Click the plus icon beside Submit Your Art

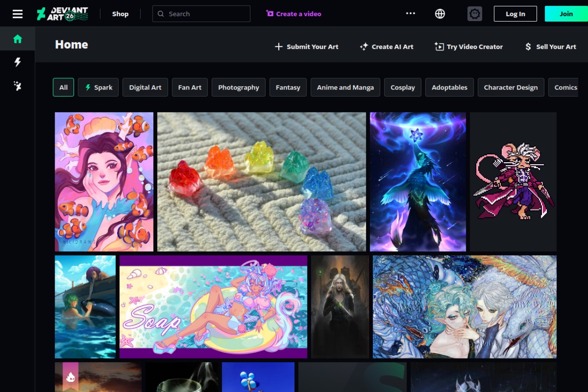click(x=278, y=46)
